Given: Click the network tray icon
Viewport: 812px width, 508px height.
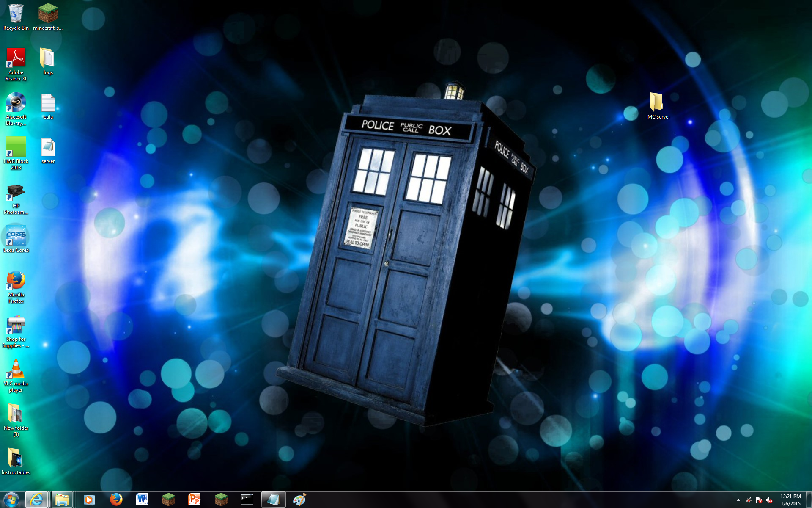Looking at the screenshot, I should point(749,500).
